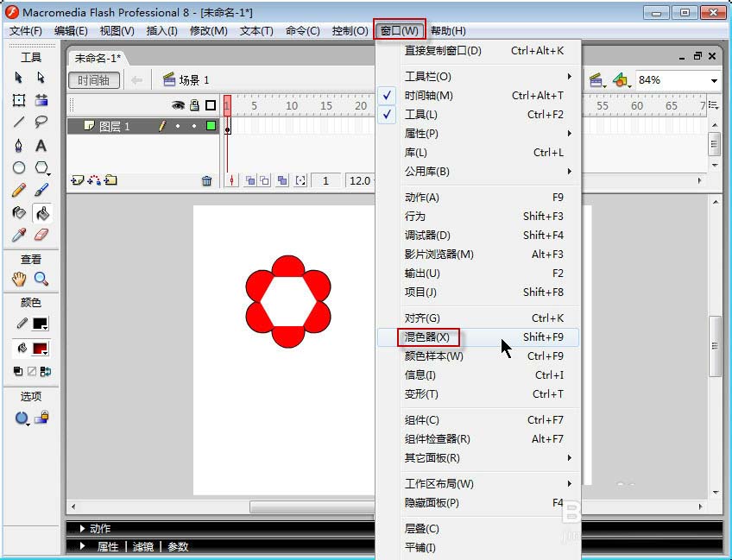The width and height of the screenshot is (732, 560).
Task: Toggle show/hide all layers eye icon
Action: point(178,105)
